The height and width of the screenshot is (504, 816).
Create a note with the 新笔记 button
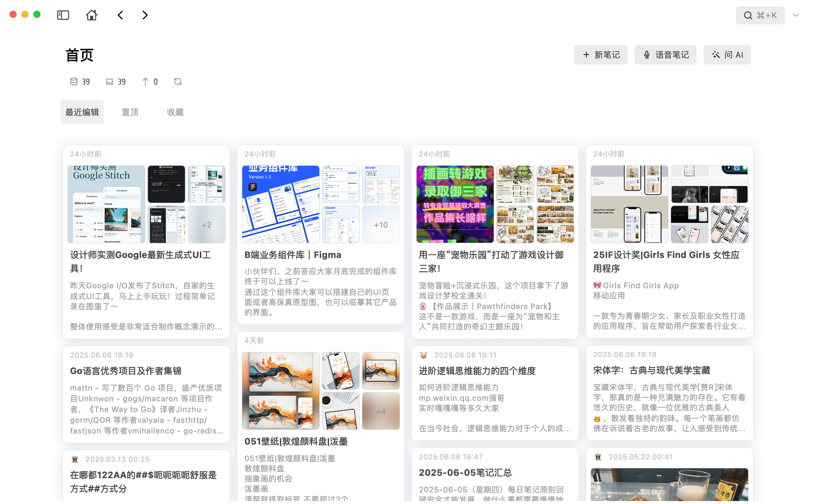(x=601, y=54)
